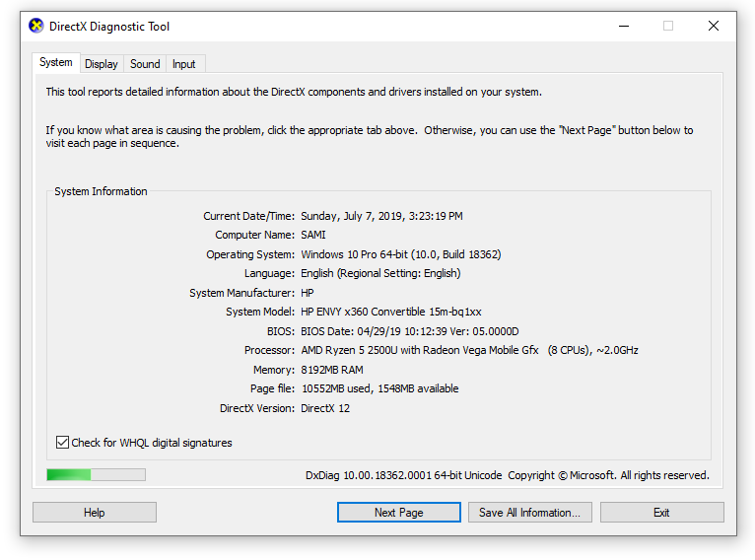Click Save All Information button
This screenshot has height=560, width=755.
point(529,513)
